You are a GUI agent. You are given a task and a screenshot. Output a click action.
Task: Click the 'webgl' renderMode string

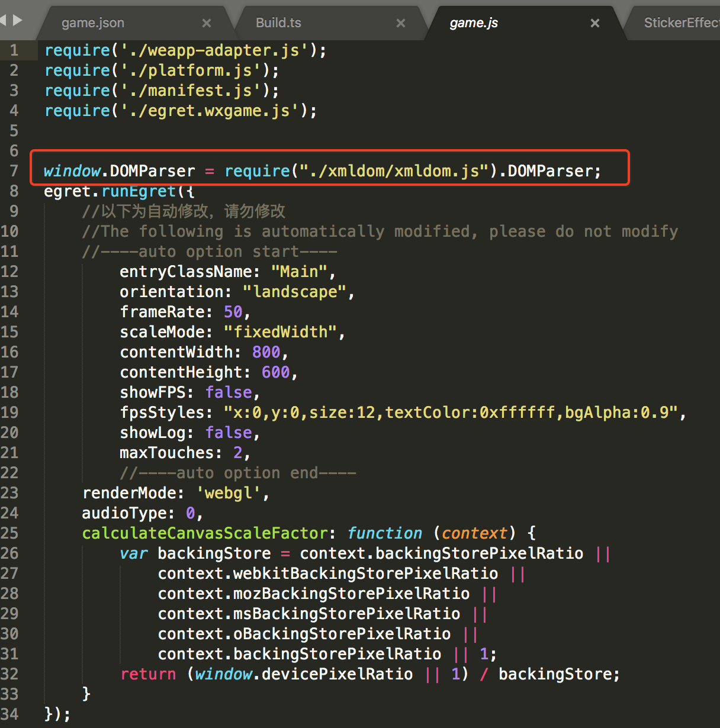click(229, 493)
